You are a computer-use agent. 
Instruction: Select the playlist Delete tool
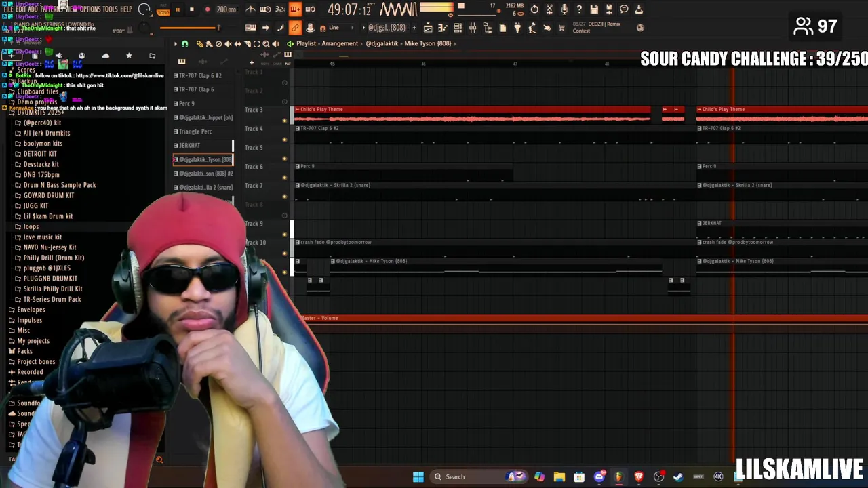(218, 43)
